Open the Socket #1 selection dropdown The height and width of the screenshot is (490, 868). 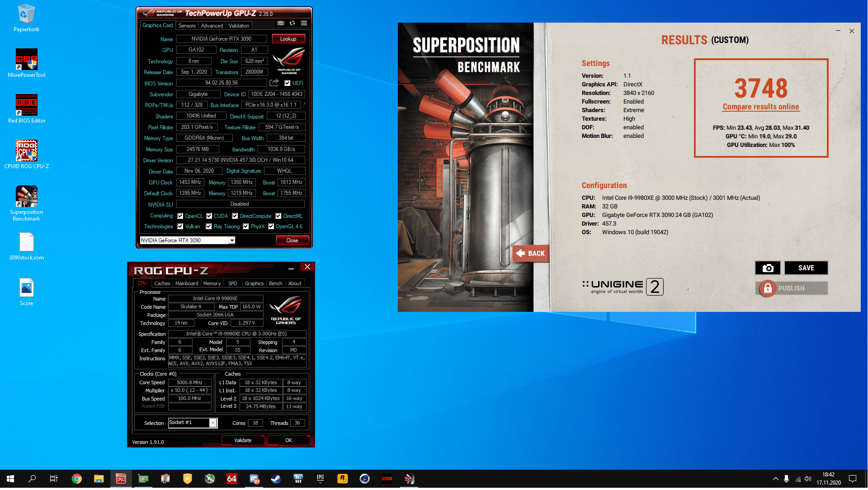(193, 423)
